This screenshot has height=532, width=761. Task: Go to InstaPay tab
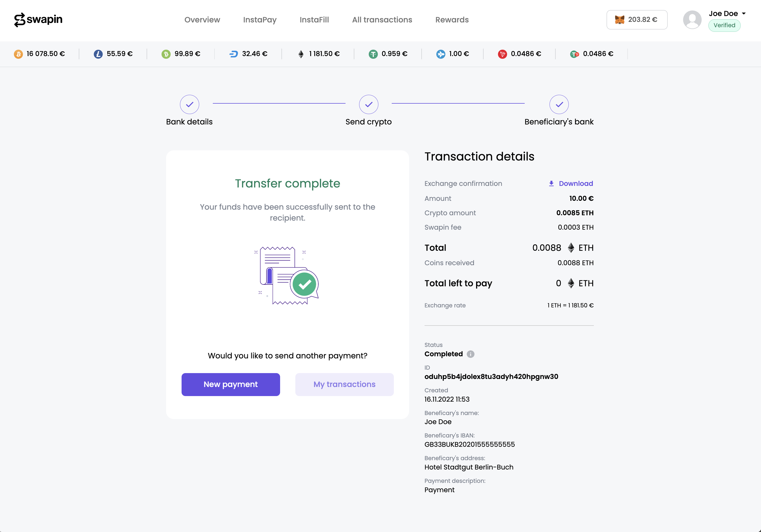tap(260, 20)
